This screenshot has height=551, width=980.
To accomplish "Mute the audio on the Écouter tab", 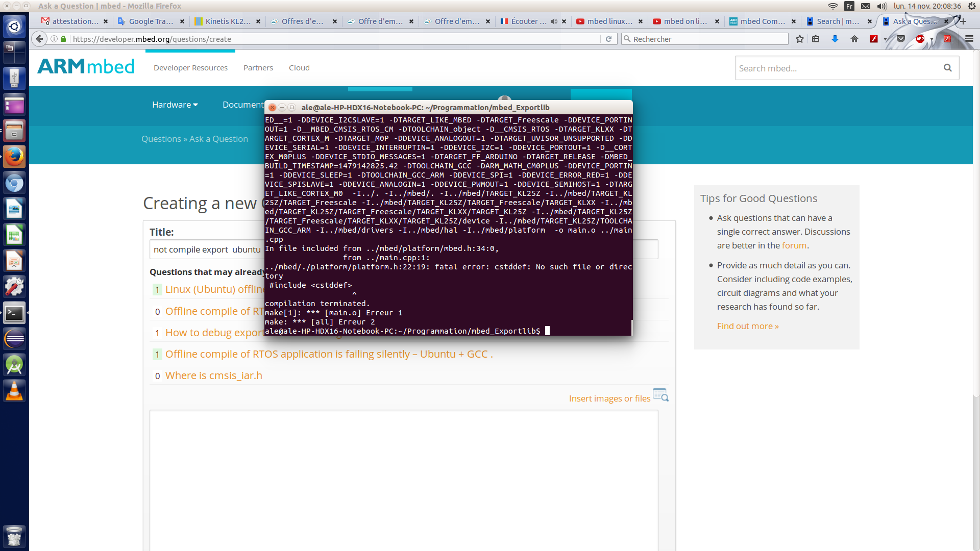I will (554, 21).
